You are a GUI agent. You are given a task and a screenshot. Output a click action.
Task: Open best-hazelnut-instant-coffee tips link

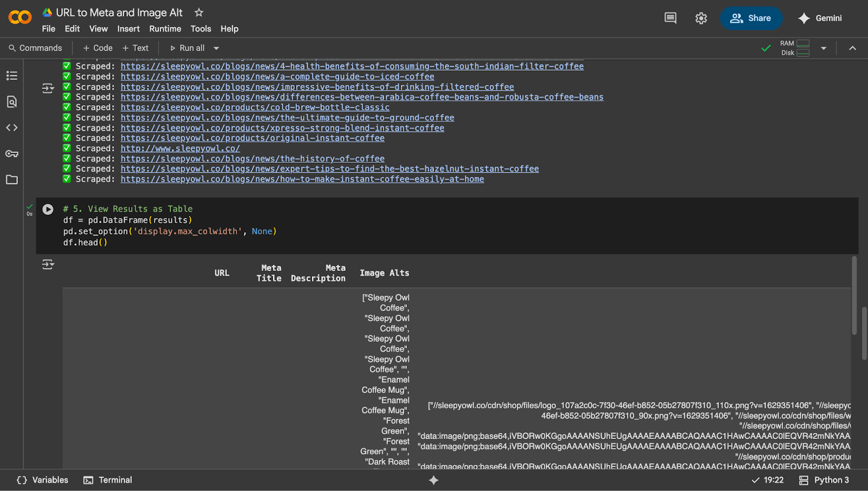coord(330,169)
